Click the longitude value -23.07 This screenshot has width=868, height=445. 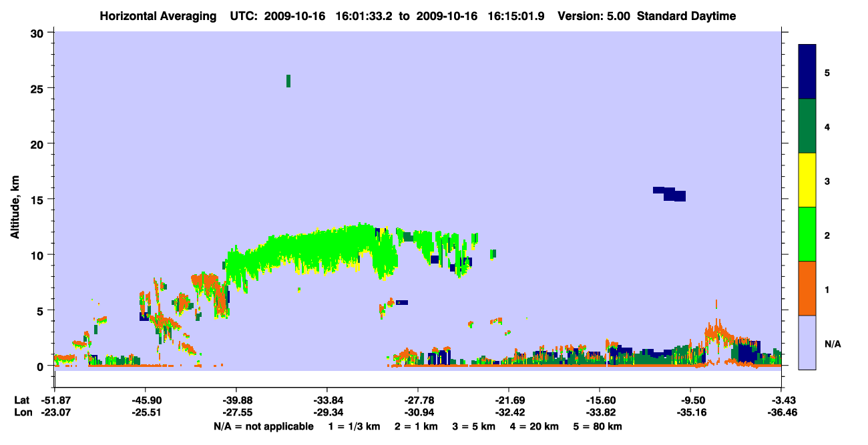(x=55, y=412)
